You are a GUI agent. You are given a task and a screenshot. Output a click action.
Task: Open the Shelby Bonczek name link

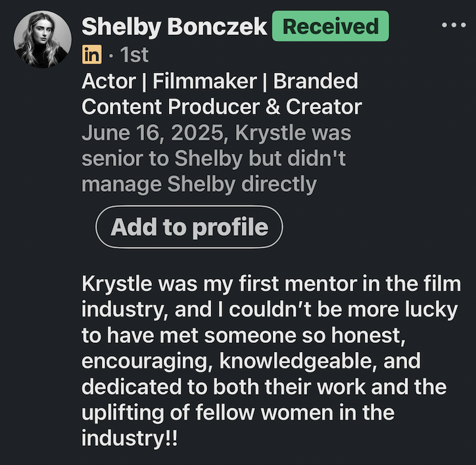click(174, 27)
